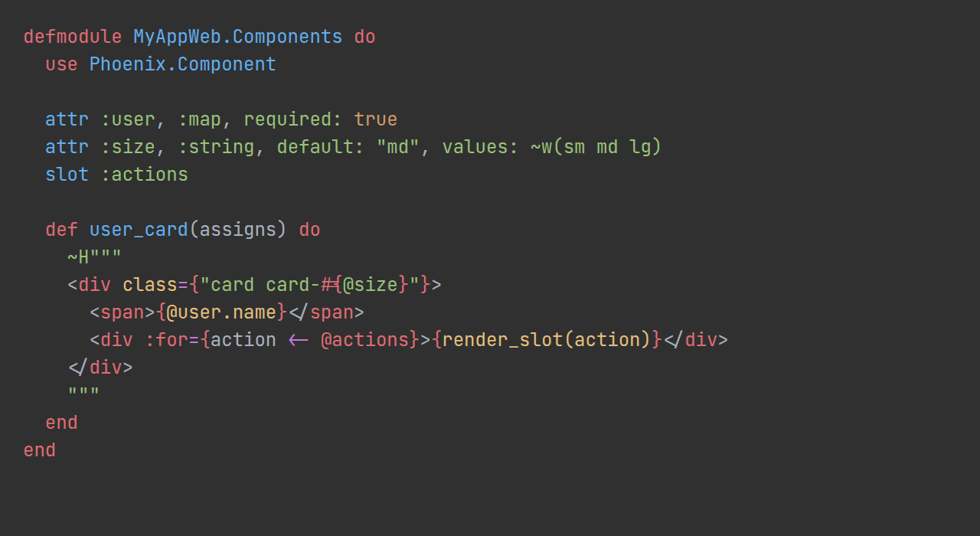Click the :actions slot name
Image resolution: width=980 pixels, height=536 pixels.
point(145,175)
